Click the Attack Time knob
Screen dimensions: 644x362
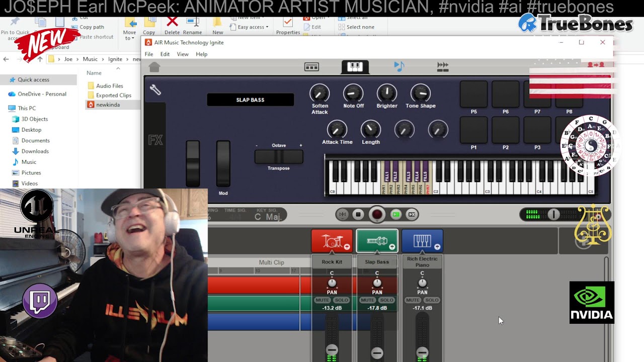[337, 130]
